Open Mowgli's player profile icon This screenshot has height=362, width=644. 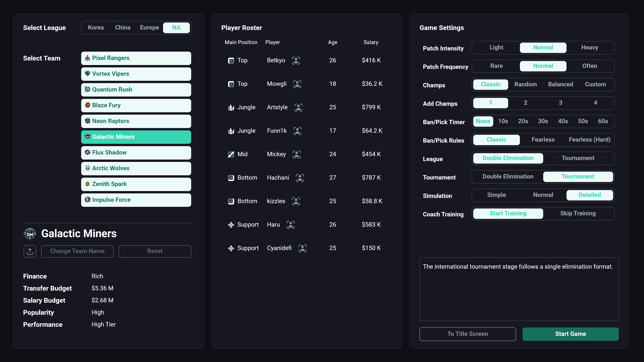tap(297, 84)
